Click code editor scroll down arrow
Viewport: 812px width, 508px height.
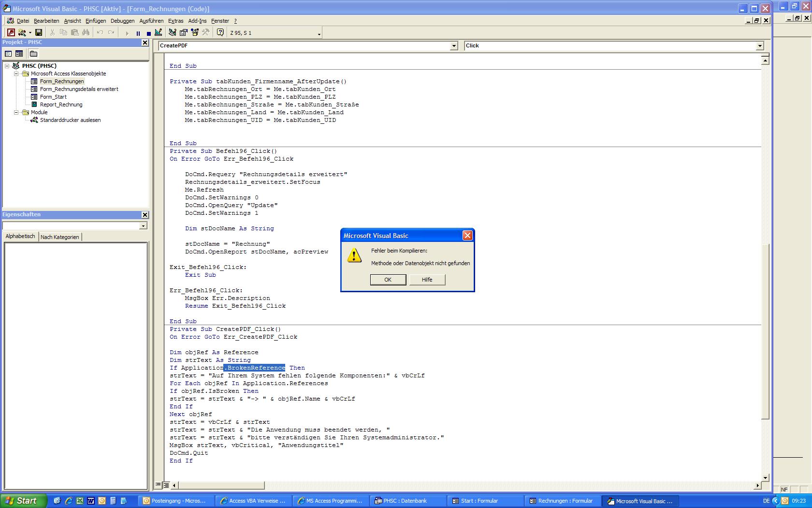click(765, 478)
